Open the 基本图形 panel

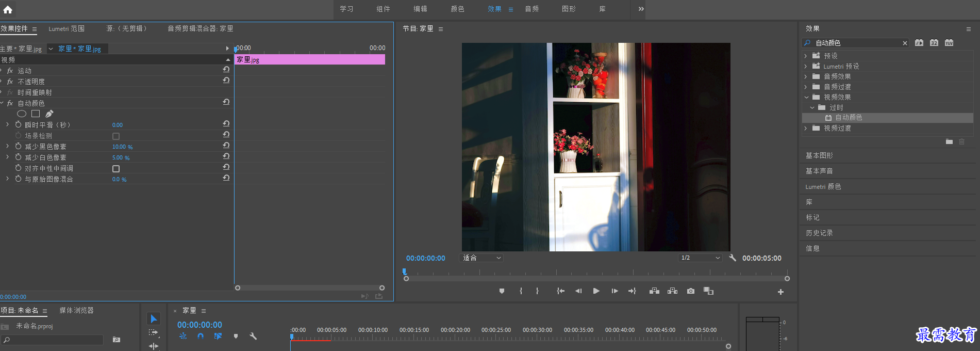(819, 155)
